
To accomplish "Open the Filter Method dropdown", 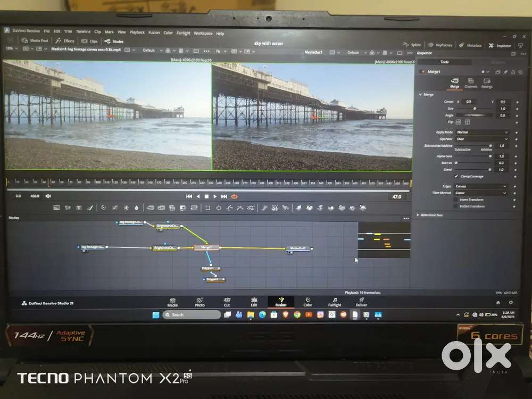I will pyautogui.click(x=480, y=193).
